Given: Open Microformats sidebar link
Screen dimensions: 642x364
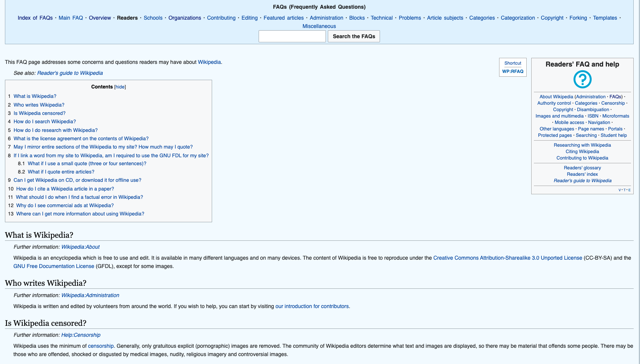Looking at the screenshot, I should (616, 116).
